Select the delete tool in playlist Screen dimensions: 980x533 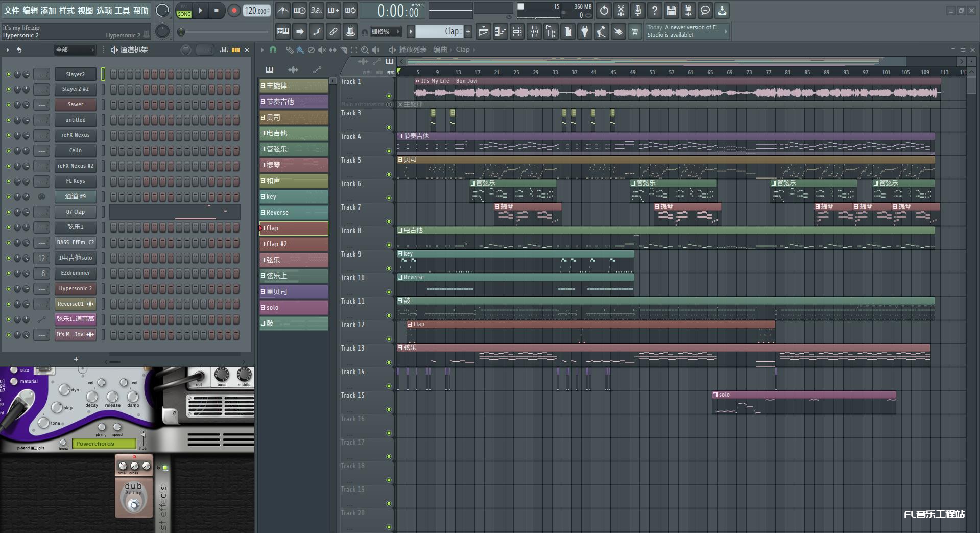311,50
